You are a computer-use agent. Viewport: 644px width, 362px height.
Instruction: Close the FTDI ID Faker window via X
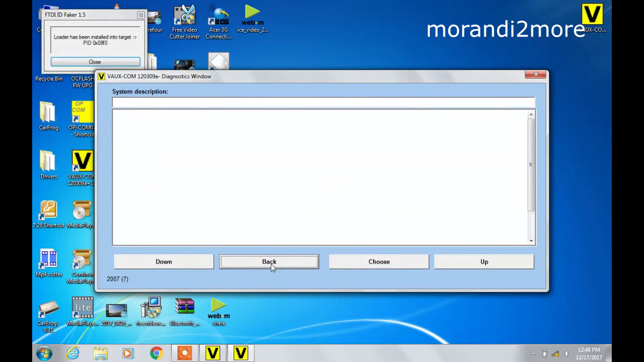[x=141, y=15]
